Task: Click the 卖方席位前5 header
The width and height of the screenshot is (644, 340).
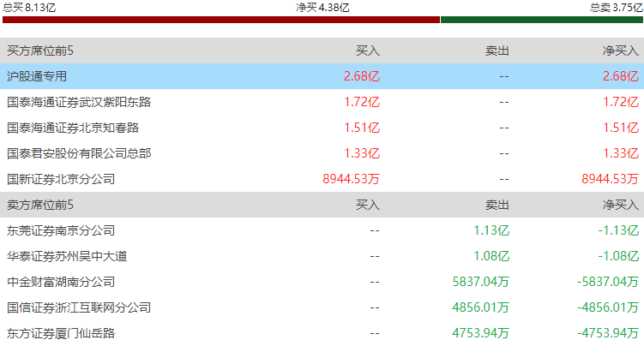Action: click(x=40, y=205)
